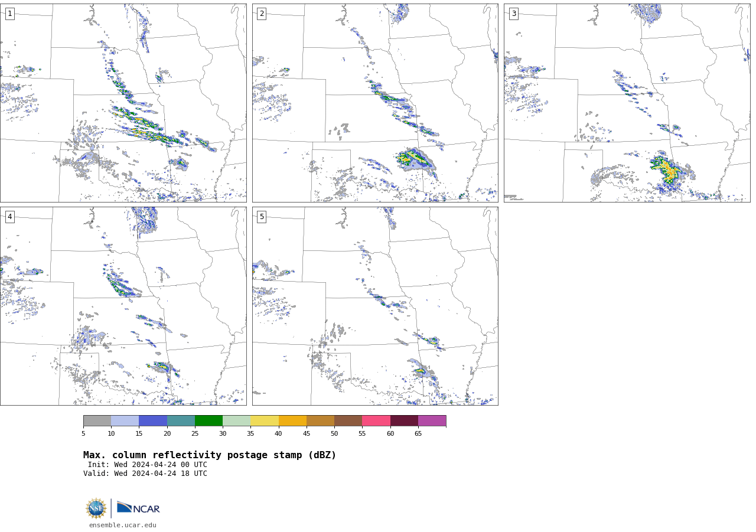Click the Max. column reflectivity title
This screenshot has height=532, width=756.
210,455
